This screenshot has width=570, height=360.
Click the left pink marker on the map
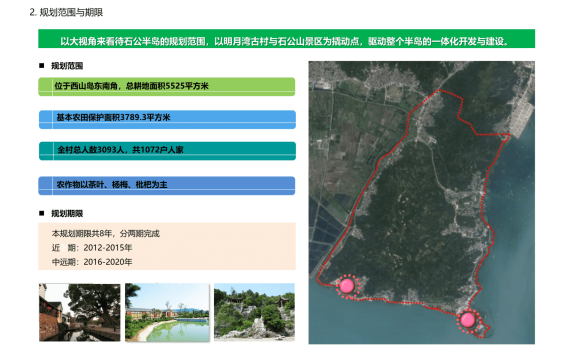tap(347, 286)
